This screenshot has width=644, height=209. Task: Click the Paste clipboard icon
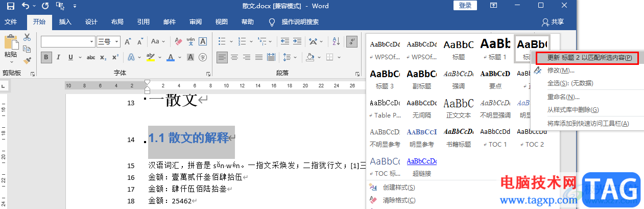[11, 42]
